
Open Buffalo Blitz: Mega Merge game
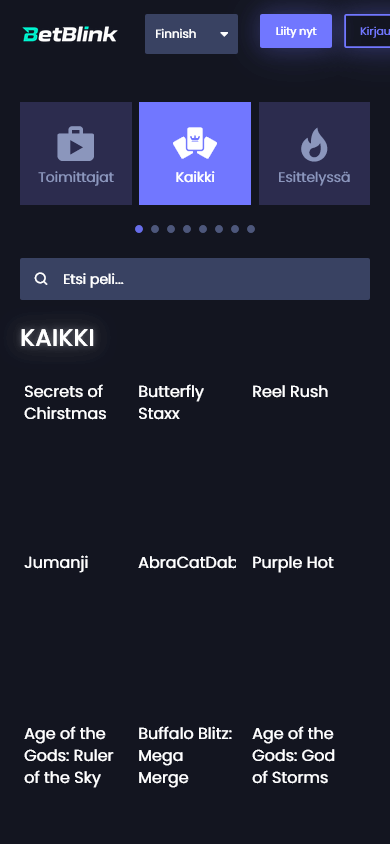coord(185,756)
